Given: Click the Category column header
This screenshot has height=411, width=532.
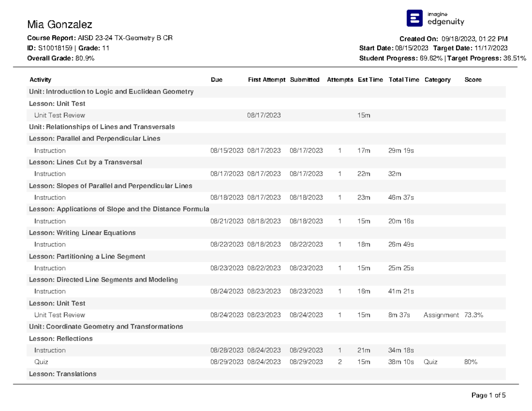Looking at the screenshot, I should coord(437,80).
